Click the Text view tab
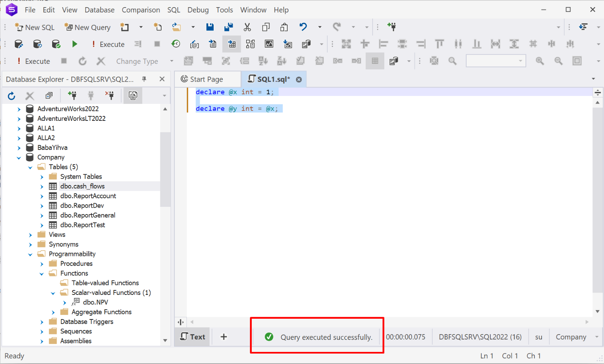Viewport: 604px width, 364px height. (193, 337)
